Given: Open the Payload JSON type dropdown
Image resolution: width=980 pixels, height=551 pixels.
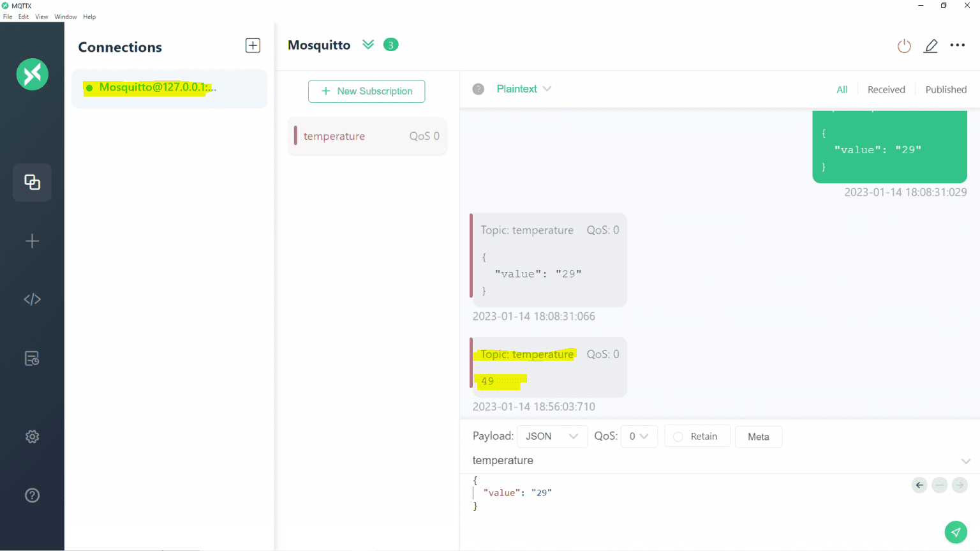Looking at the screenshot, I should coord(551,437).
